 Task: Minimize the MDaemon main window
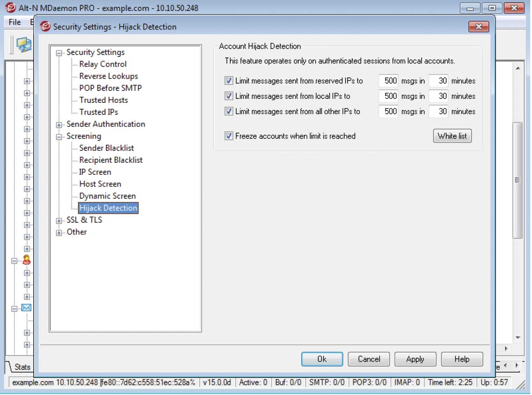pos(471,7)
